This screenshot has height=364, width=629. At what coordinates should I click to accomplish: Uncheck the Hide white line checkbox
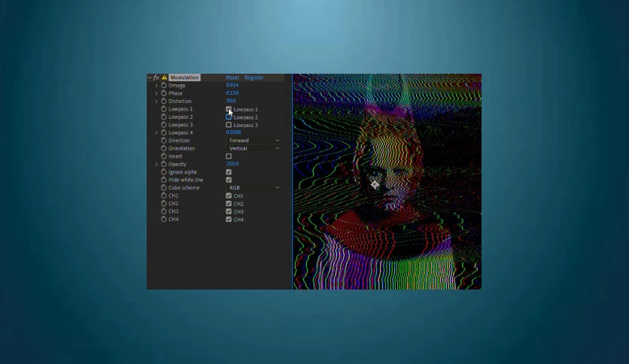click(229, 180)
